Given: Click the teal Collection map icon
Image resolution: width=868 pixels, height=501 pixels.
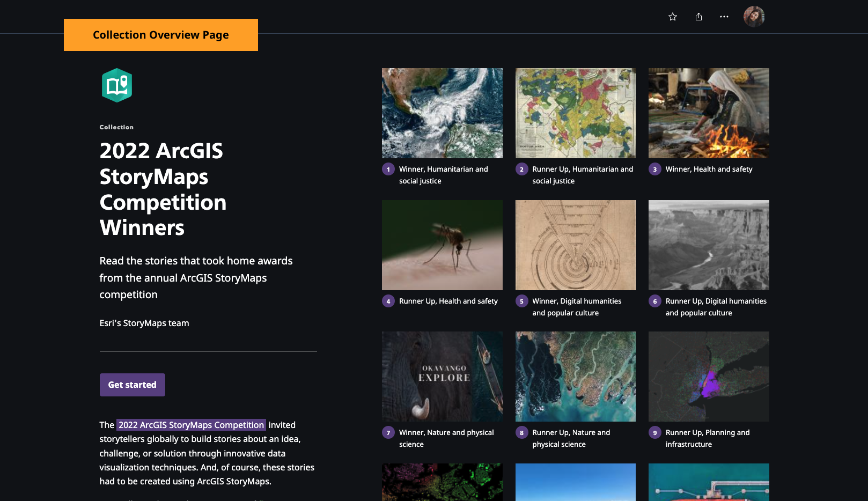Looking at the screenshot, I should point(117,84).
